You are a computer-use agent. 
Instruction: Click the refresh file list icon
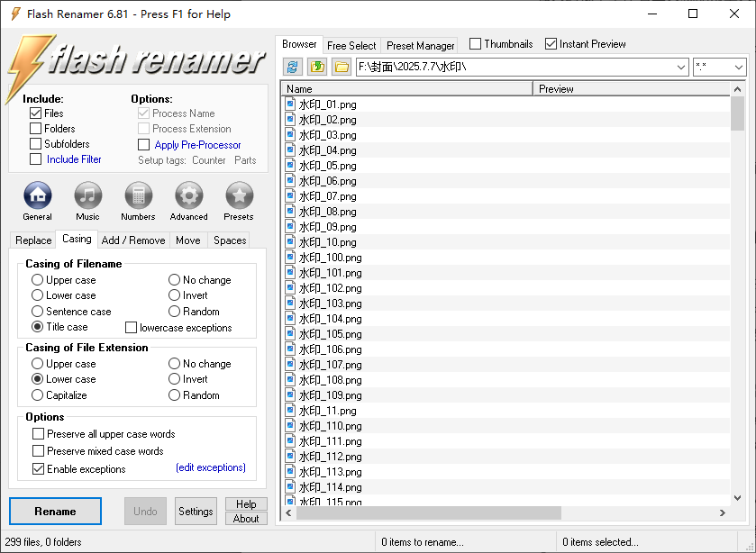click(x=293, y=67)
